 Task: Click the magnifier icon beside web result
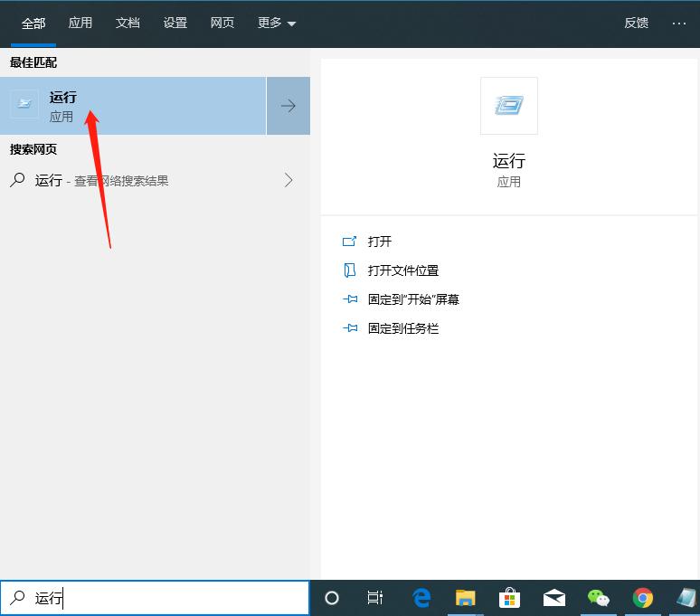coord(17,180)
